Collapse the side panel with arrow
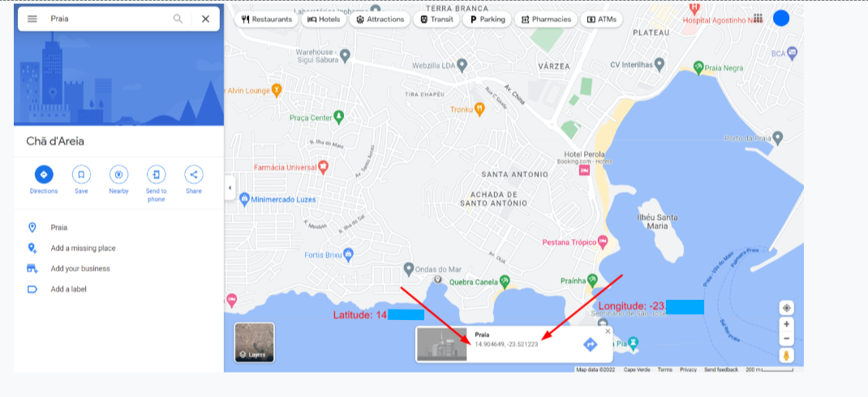The height and width of the screenshot is (397, 868). (230, 188)
